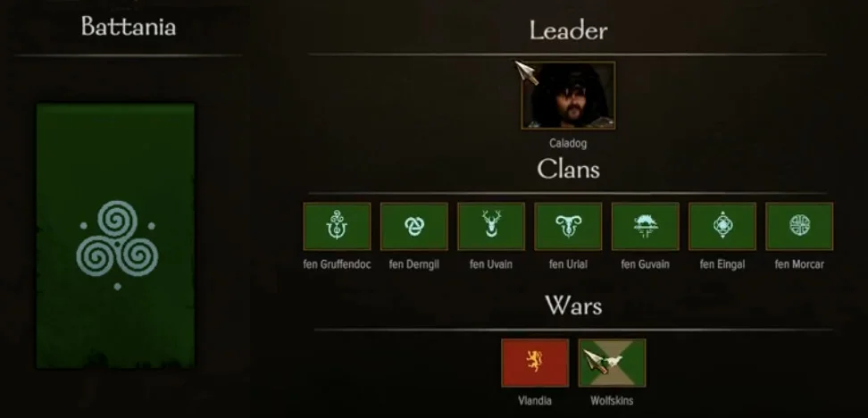Select the fen Guvain boar emblem
Viewport: 868px width, 418px height.
pos(645,226)
